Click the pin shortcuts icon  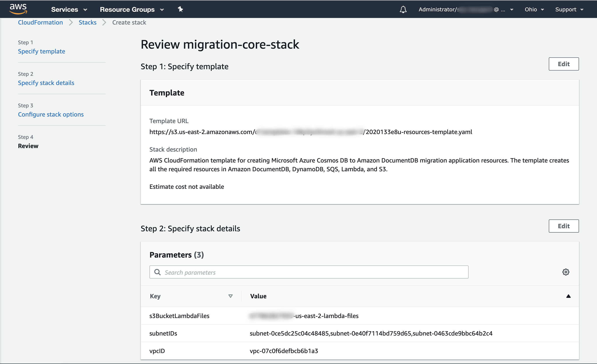pyautogui.click(x=180, y=9)
